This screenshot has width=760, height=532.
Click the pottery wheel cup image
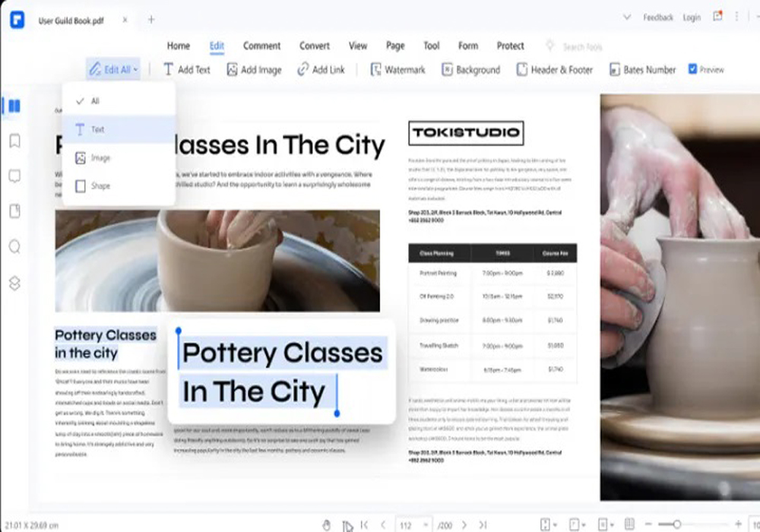click(217, 261)
